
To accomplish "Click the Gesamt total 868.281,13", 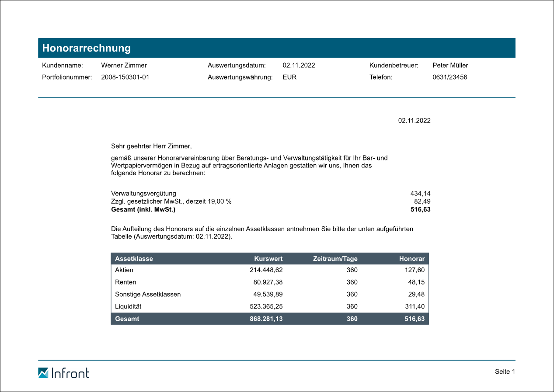I will (x=266, y=319).
